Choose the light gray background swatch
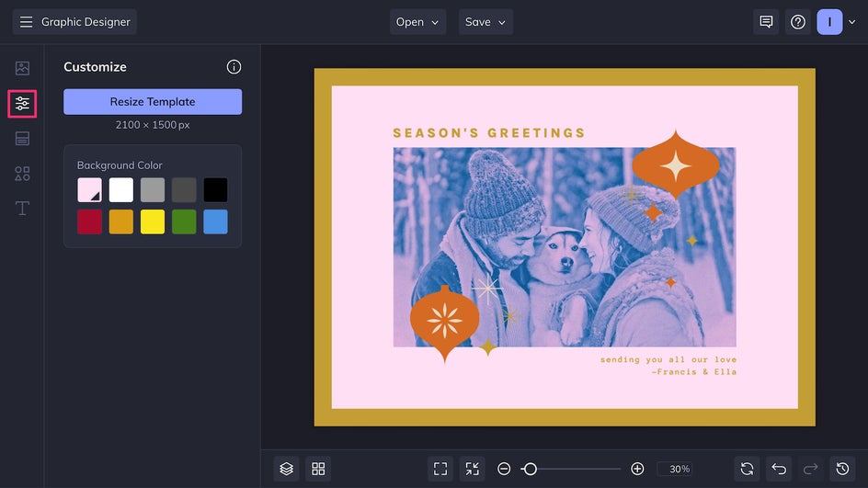This screenshot has height=488, width=868. pyautogui.click(x=153, y=189)
